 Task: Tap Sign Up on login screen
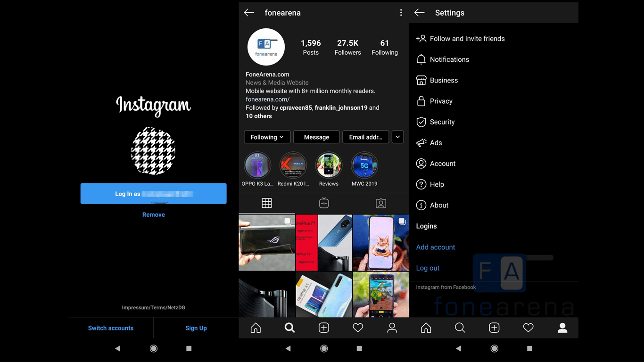click(x=196, y=328)
